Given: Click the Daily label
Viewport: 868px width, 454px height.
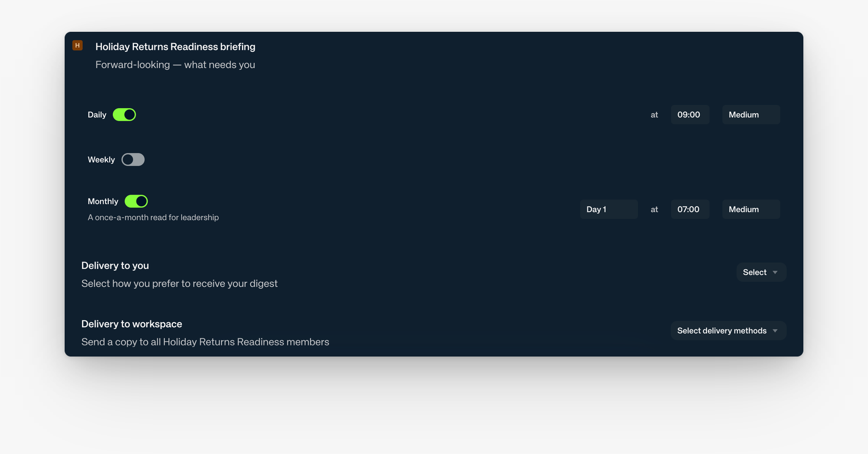Looking at the screenshot, I should click(x=97, y=115).
